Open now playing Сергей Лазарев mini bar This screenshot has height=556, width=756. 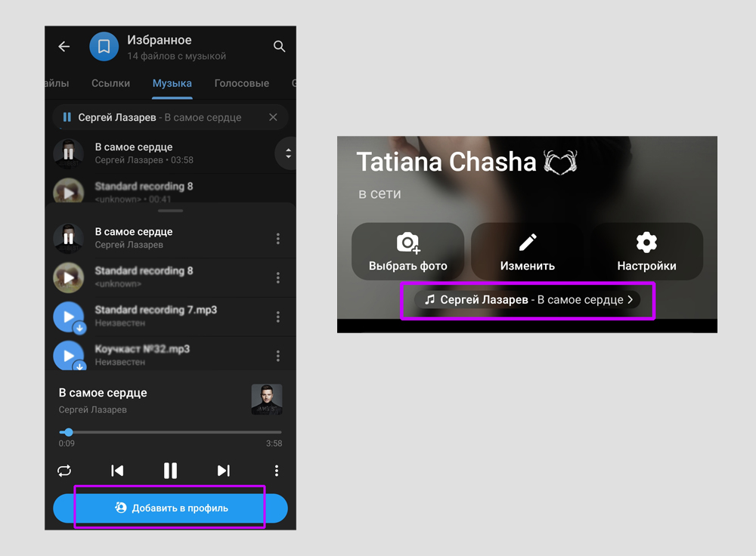170,117
